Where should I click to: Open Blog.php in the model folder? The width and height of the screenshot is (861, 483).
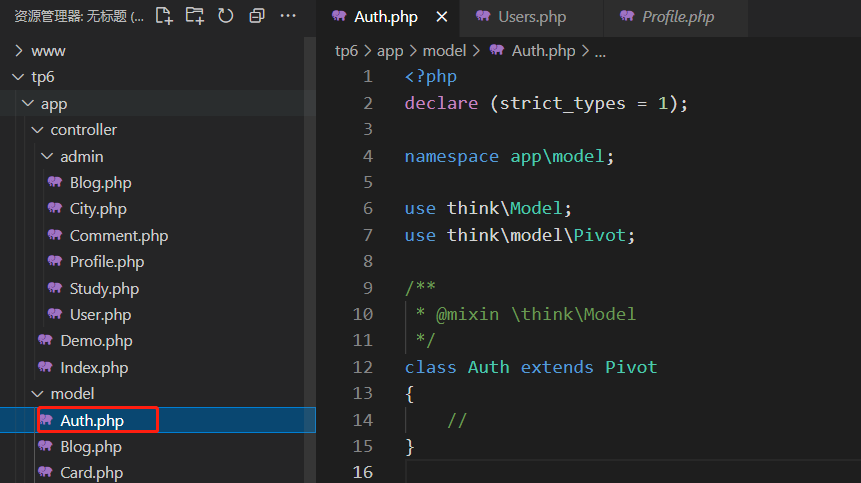point(91,447)
